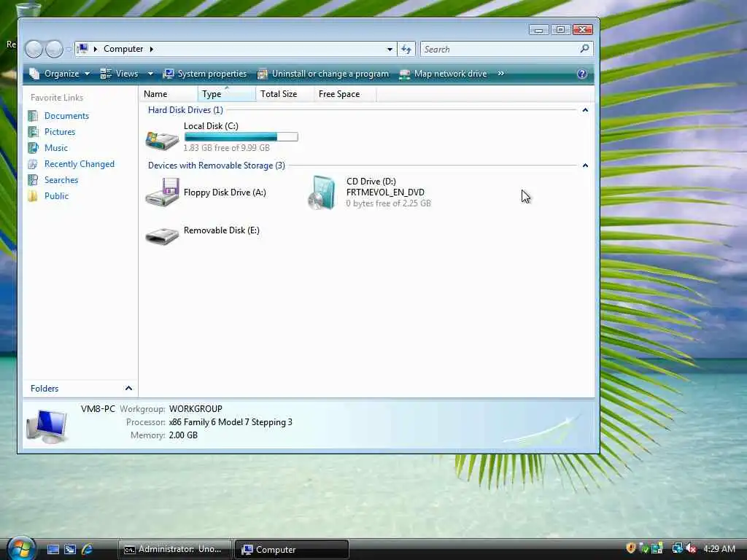Click the Views button
Image resolution: width=747 pixels, height=560 pixels.
120,74
